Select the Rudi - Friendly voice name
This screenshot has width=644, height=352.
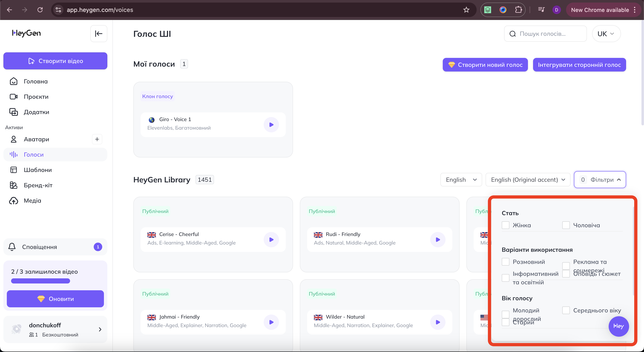coord(343,234)
